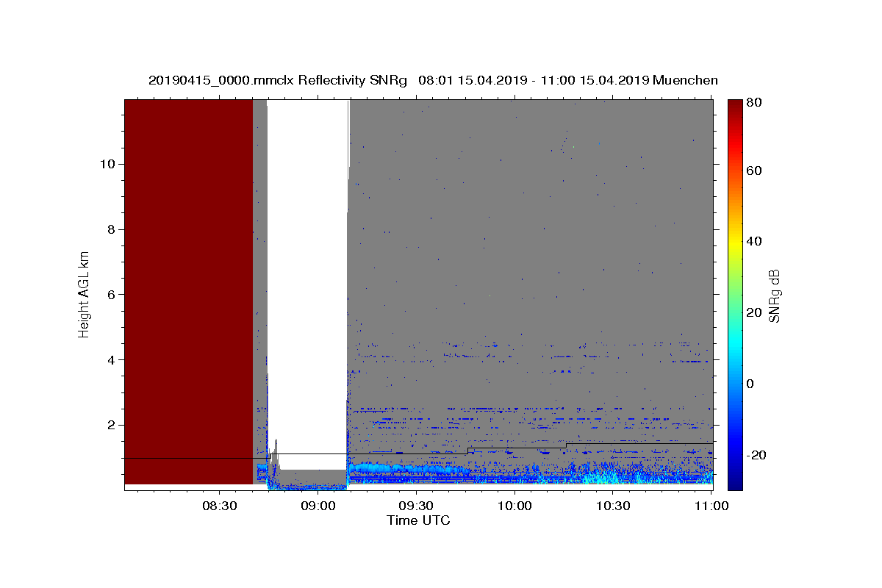The height and width of the screenshot is (588, 882).
Task: Click the solid dark red data block
Action: pyautogui.click(x=188, y=292)
